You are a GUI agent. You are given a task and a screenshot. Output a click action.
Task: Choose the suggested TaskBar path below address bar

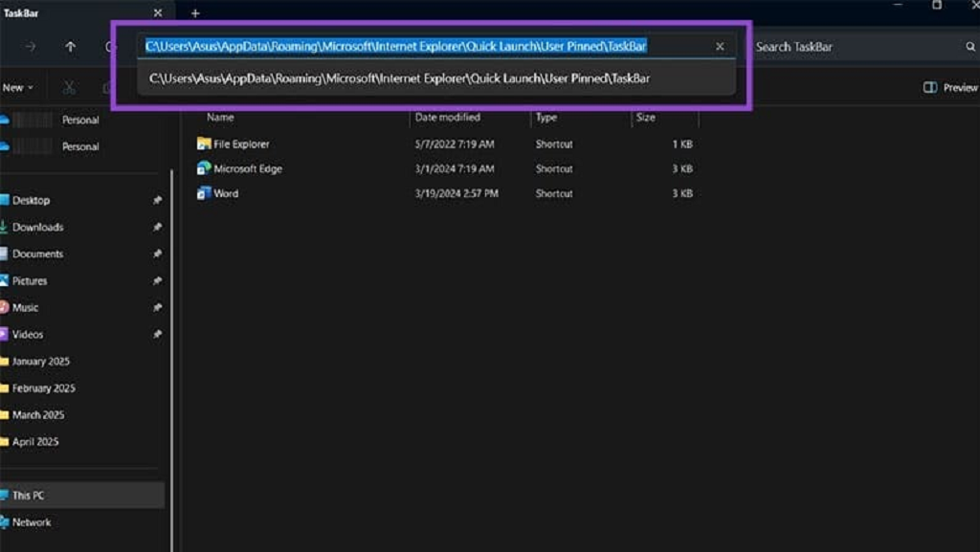click(x=435, y=78)
